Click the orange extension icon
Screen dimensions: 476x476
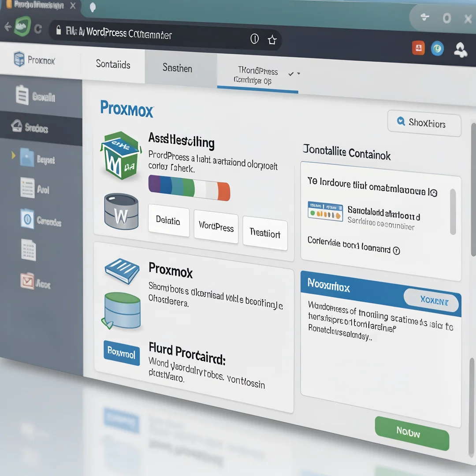point(418,48)
